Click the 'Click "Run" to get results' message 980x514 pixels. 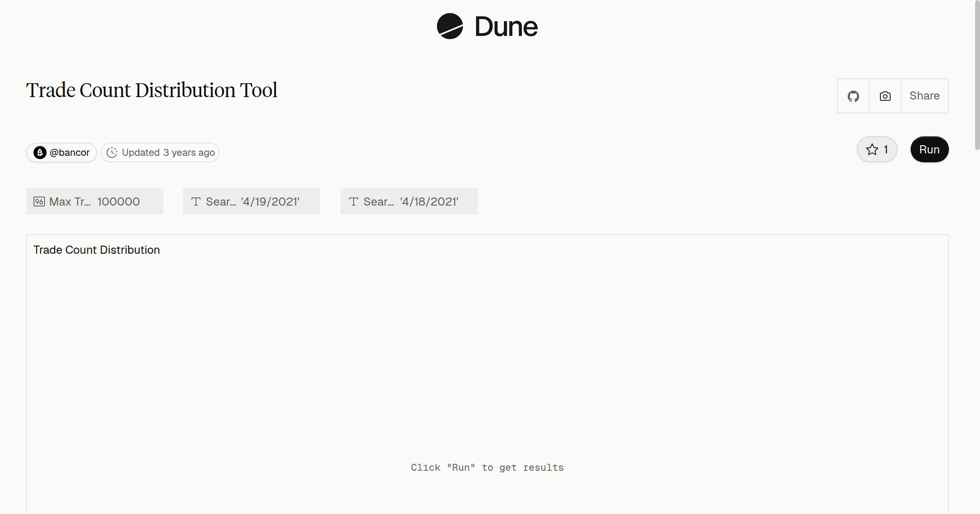(487, 467)
